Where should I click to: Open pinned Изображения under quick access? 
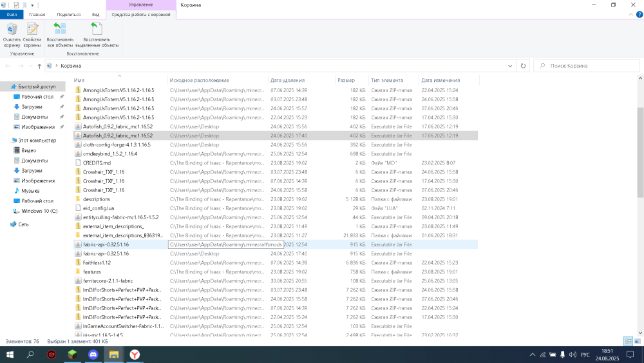coord(38,127)
